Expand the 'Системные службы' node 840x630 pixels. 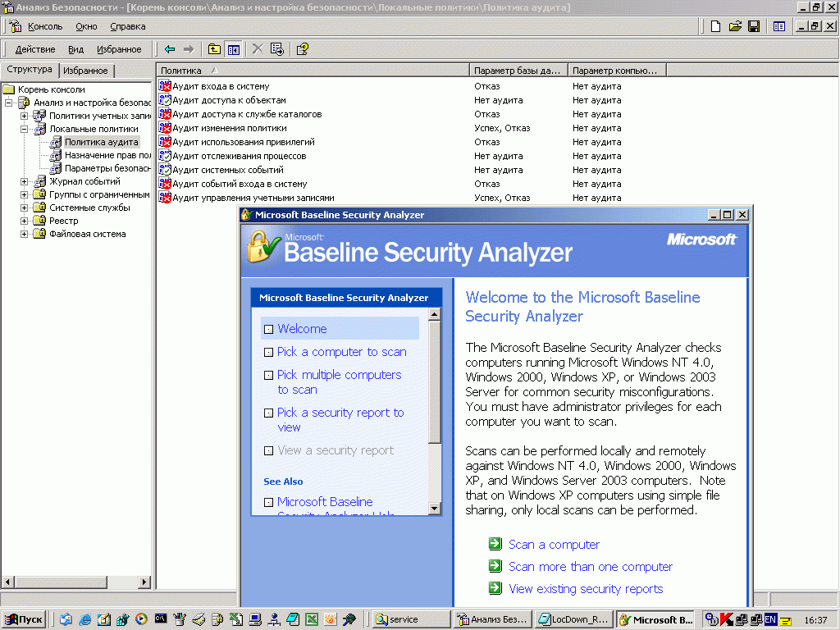click(x=24, y=208)
